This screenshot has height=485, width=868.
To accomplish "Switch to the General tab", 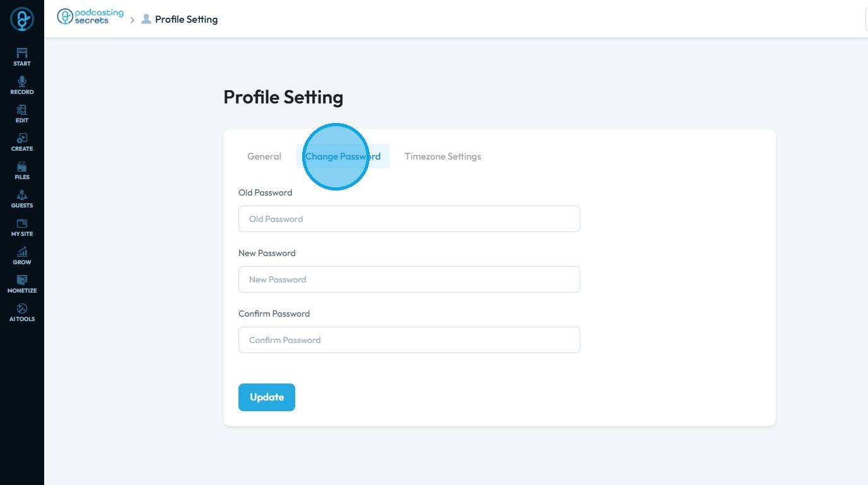I will pyautogui.click(x=264, y=156).
